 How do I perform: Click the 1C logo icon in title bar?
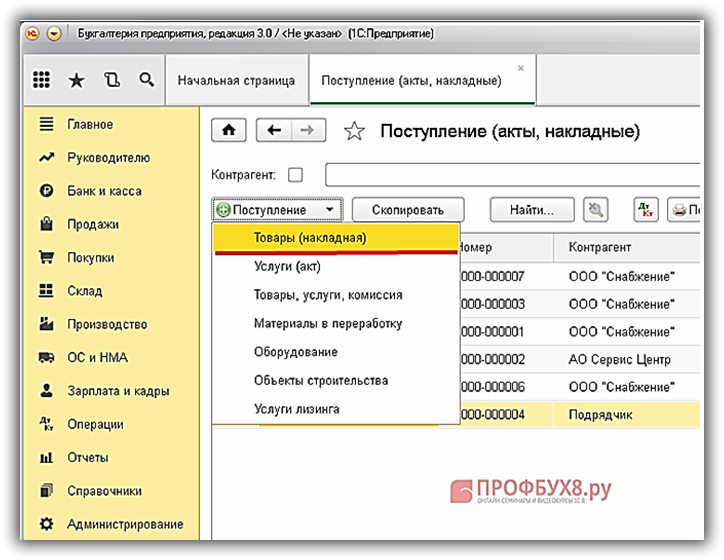(x=32, y=34)
